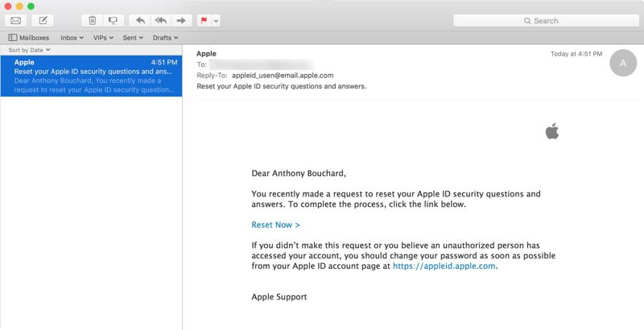Image resolution: width=644 pixels, height=330 pixels.
Task: Click the reply-to address appleid_usen@email.apple.com
Action: (x=283, y=76)
